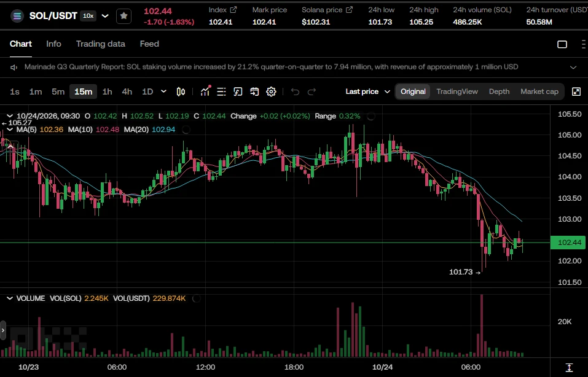
Task: Collapse the VOLUME indicator legend chevron
Action: (x=10, y=298)
